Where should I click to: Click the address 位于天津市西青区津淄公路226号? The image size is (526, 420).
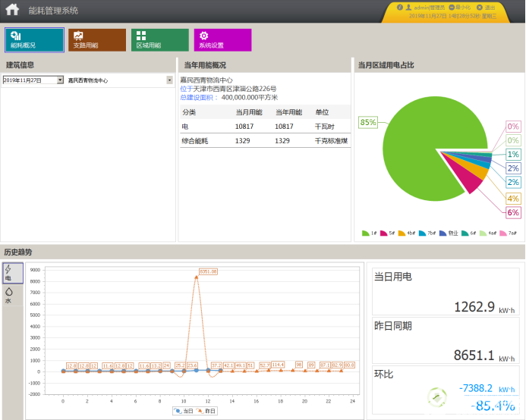tap(228, 89)
